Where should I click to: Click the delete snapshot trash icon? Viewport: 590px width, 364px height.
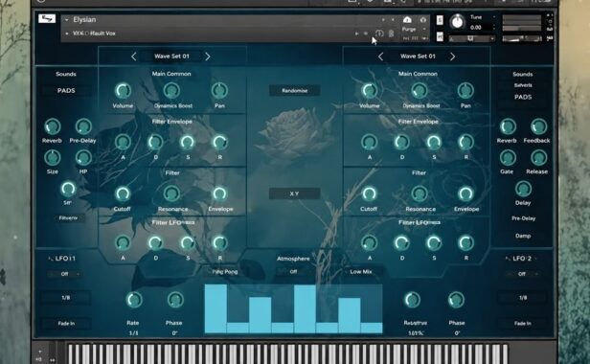[x=392, y=34]
